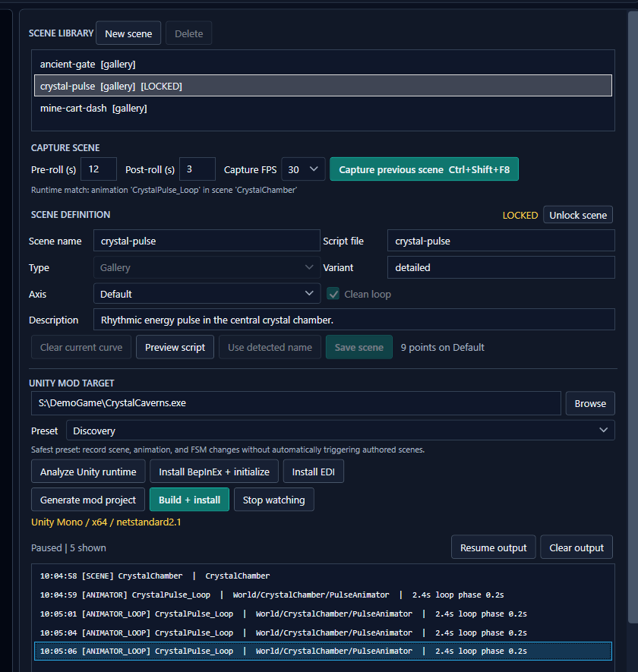638x672 pixels.
Task: Click the Save scene button
Action: click(x=358, y=347)
